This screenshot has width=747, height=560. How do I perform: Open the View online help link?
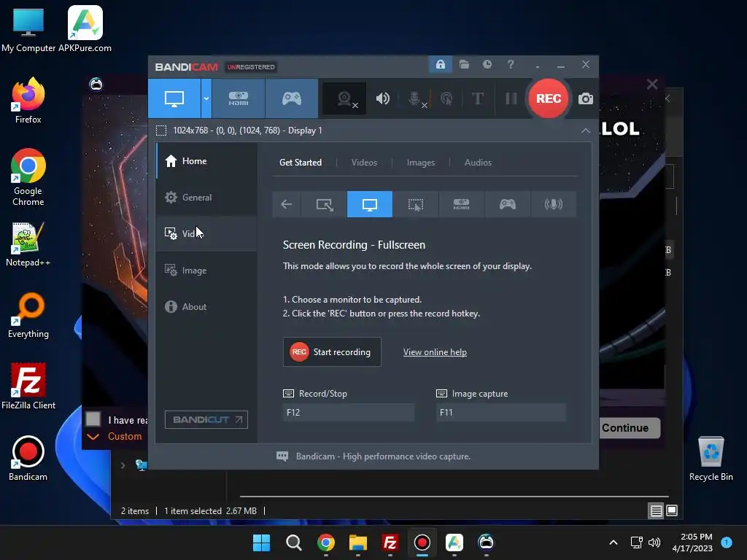[x=435, y=352]
